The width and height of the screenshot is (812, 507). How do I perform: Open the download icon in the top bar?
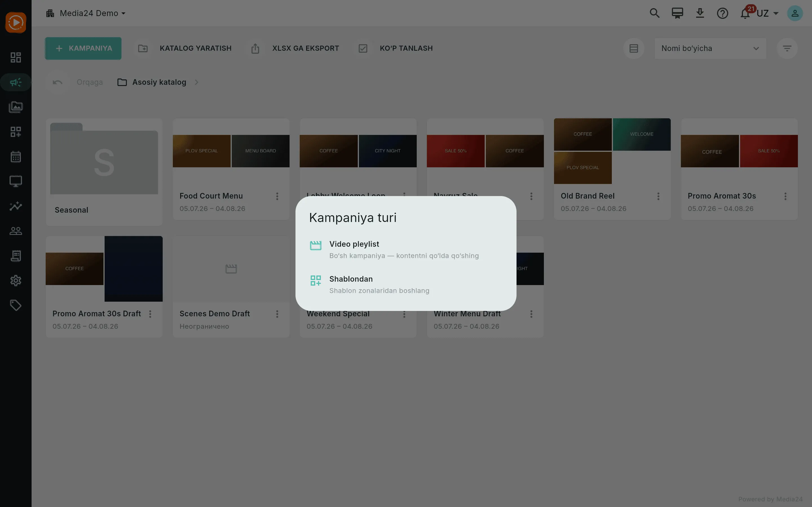click(700, 14)
